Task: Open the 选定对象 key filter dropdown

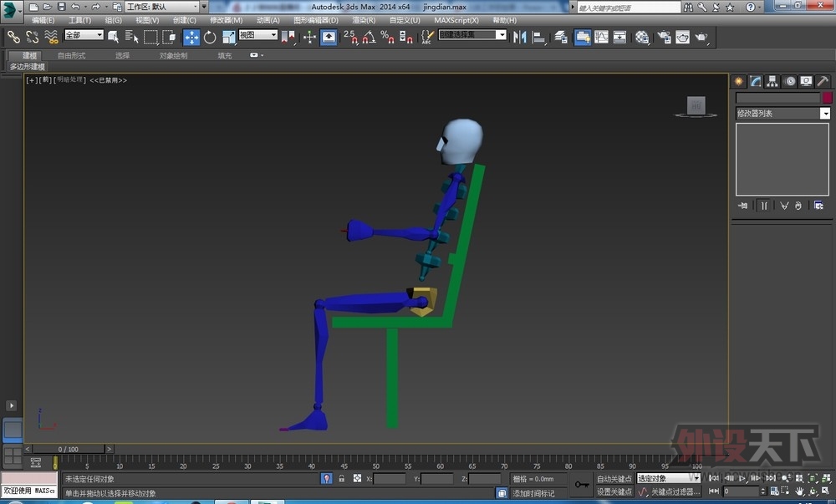Action: (669, 478)
